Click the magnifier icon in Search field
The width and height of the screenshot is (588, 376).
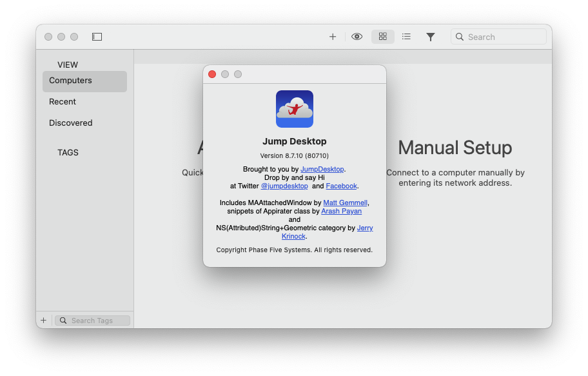pos(459,37)
